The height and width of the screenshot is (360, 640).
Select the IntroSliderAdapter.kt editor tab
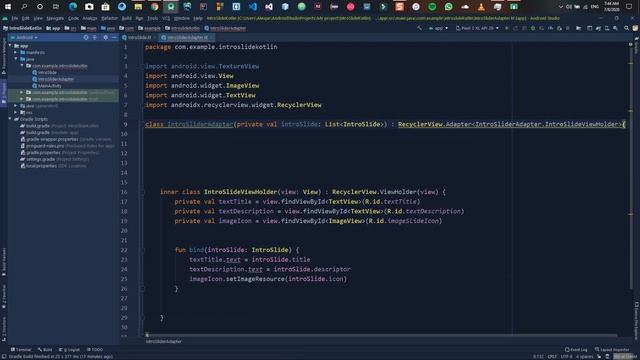click(187, 38)
